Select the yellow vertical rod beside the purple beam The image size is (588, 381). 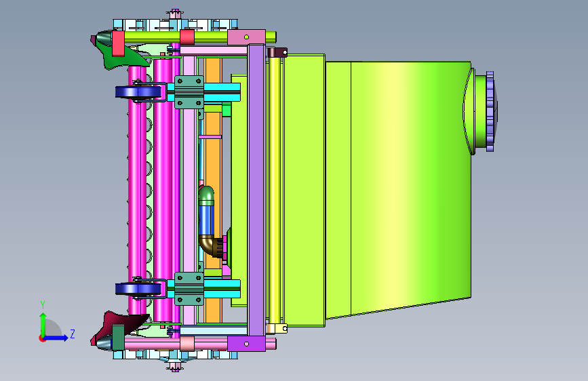pos(275,190)
